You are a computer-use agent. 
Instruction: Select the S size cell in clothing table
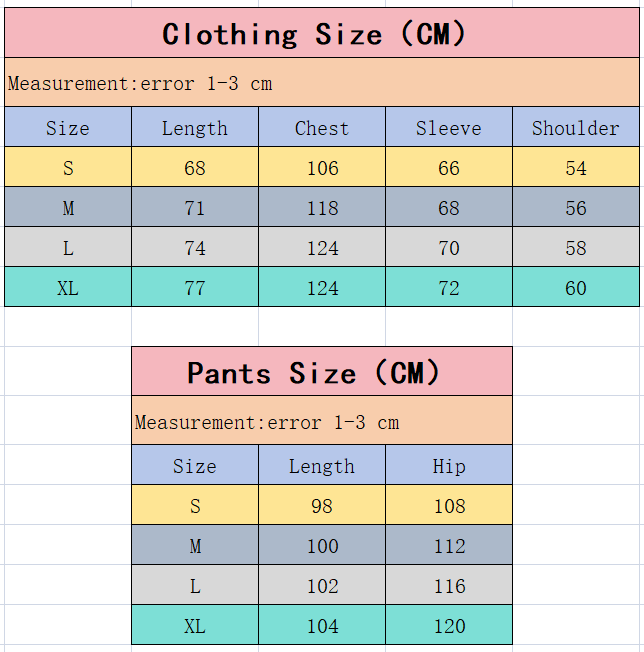[68, 168]
